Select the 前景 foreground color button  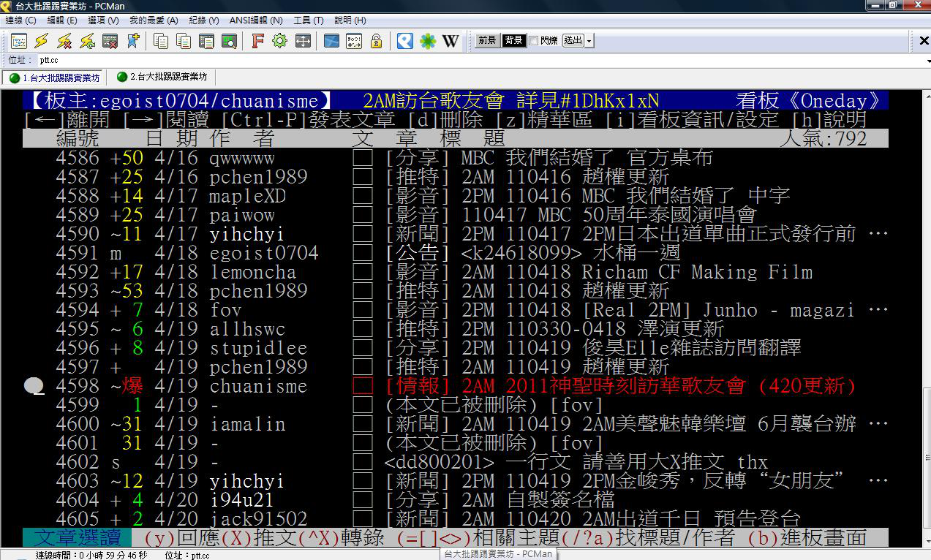point(487,41)
